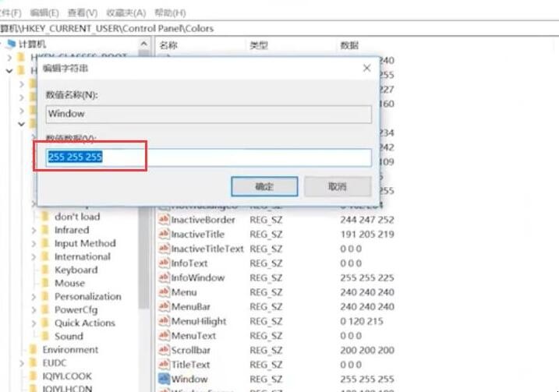
Task: Click the value data field with 255 255 255
Action: (x=209, y=157)
